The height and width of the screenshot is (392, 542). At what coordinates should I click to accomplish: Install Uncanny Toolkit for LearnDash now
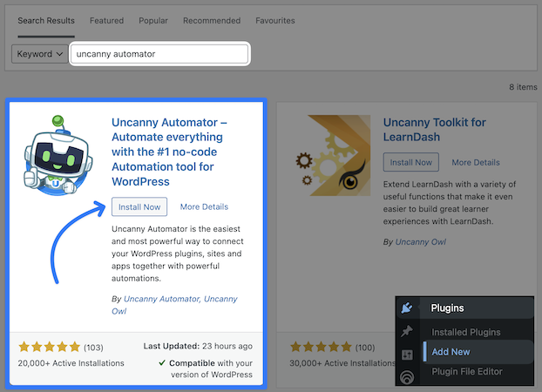point(411,162)
